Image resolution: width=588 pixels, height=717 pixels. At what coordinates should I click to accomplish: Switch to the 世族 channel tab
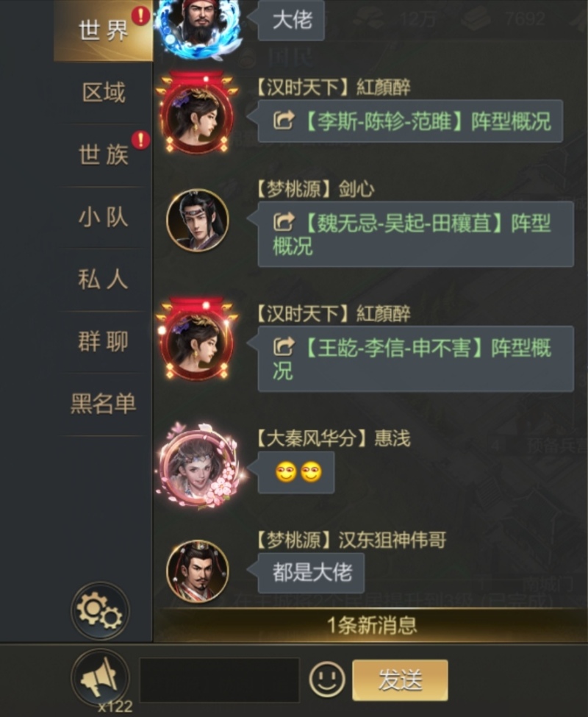pyautogui.click(x=103, y=155)
